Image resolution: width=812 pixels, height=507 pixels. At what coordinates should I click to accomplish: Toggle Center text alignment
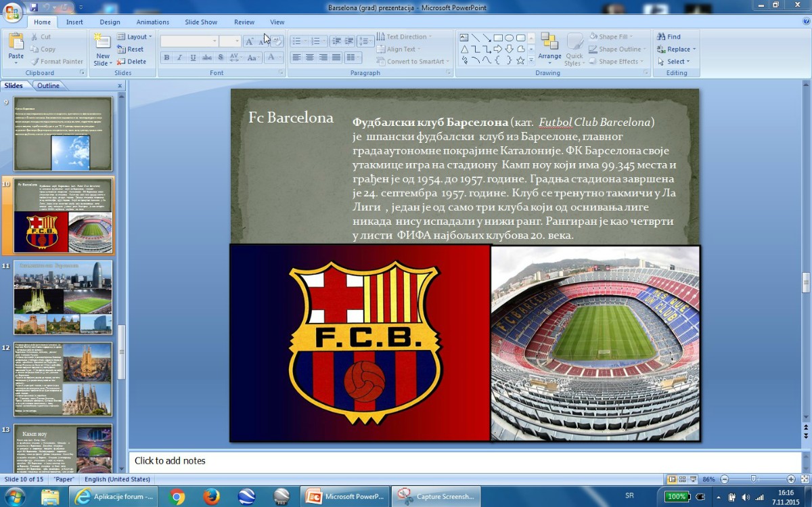pyautogui.click(x=310, y=58)
